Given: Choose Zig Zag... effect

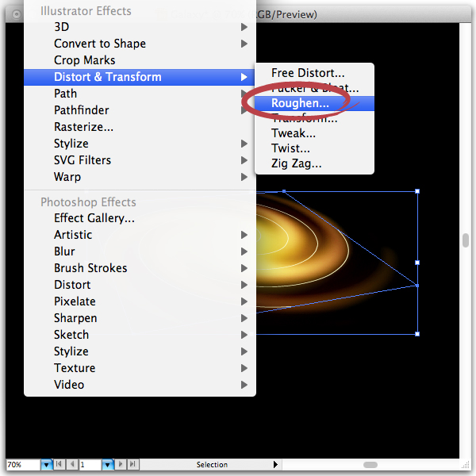Looking at the screenshot, I should click(x=314, y=163).
